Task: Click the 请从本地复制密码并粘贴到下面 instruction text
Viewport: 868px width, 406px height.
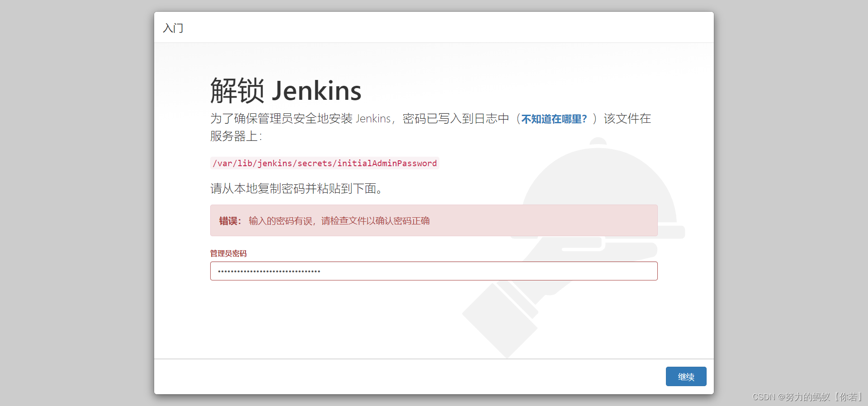Action: click(297, 188)
